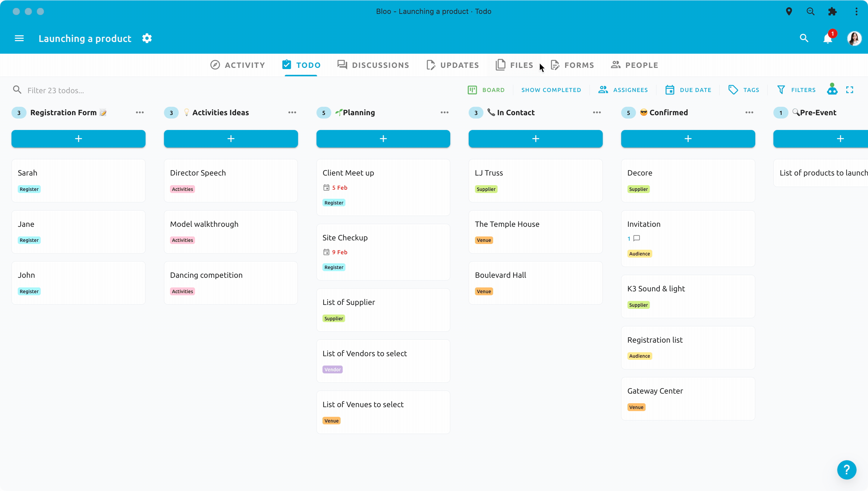Open the People tab

click(x=634, y=65)
